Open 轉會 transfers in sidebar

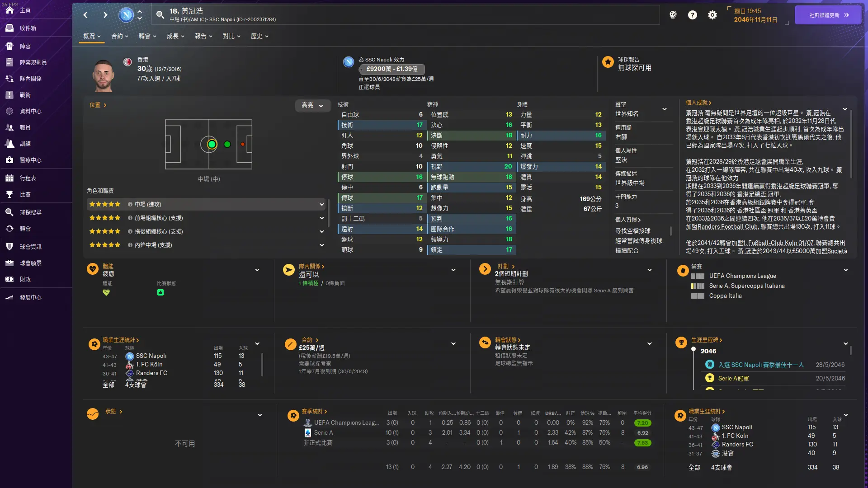25,229
